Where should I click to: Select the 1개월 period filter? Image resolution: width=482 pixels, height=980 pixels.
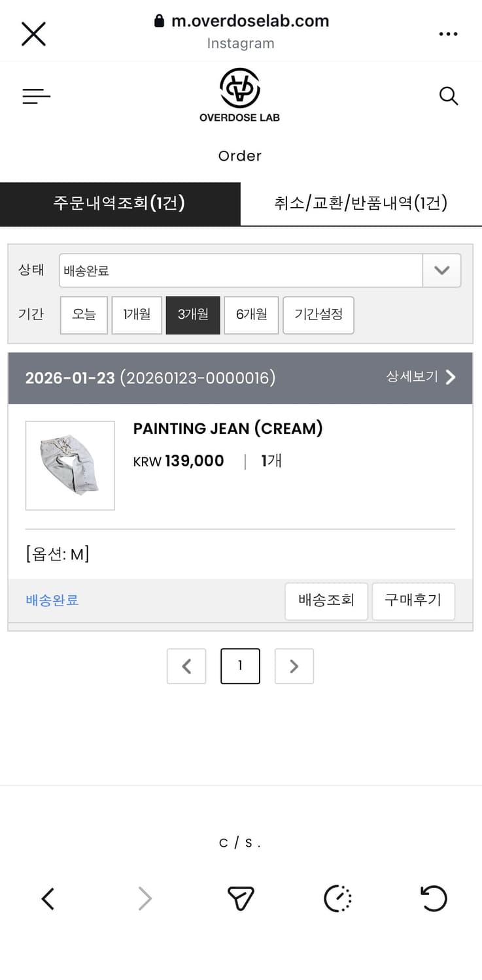(x=137, y=315)
